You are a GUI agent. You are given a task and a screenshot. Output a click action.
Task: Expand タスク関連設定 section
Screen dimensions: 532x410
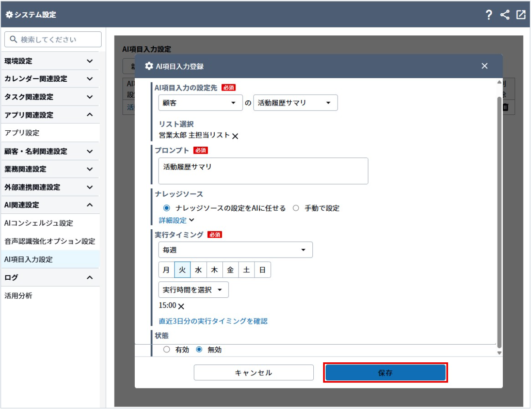[x=50, y=97]
